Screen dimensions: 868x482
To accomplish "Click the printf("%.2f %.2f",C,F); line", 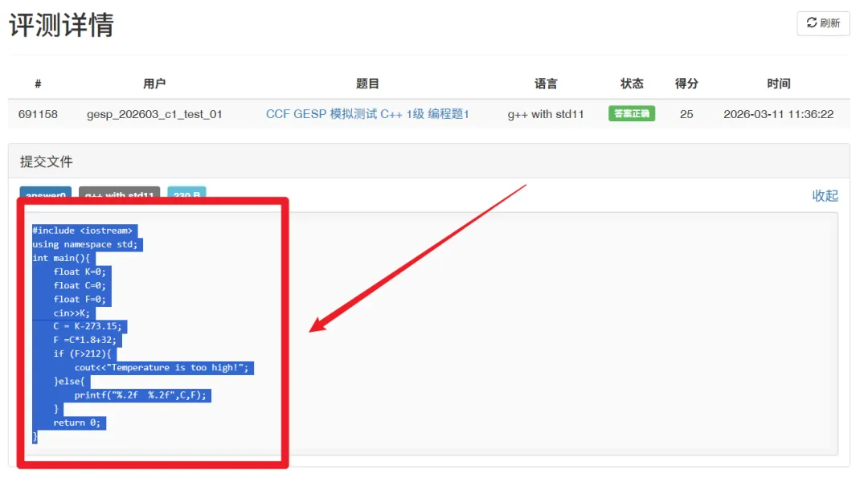I will (141, 396).
